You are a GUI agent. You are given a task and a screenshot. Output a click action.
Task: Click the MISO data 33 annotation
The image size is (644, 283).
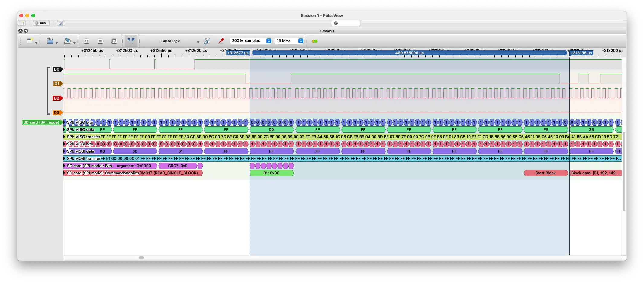click(x=591, y=129)
